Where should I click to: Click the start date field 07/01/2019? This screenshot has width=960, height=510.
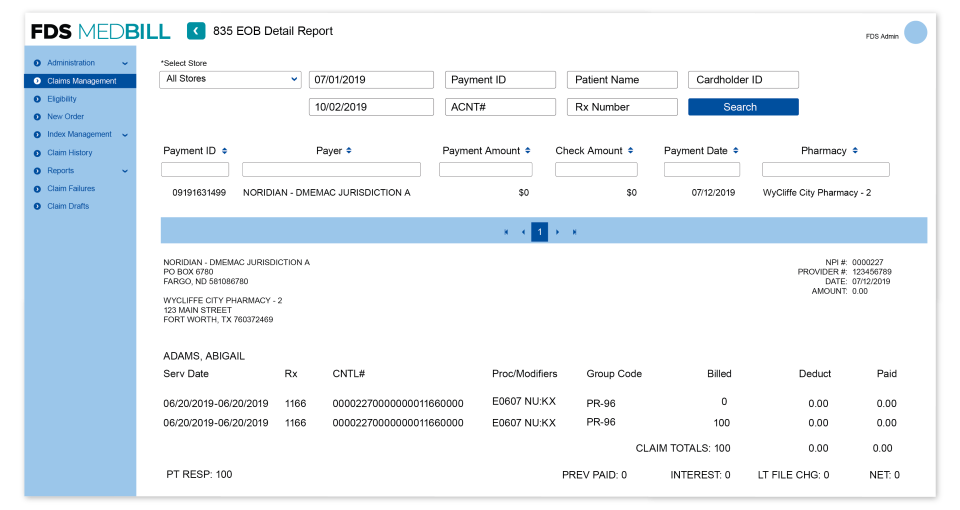(371, 80)
